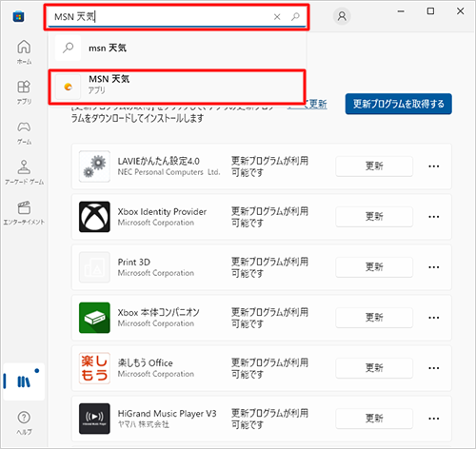476x449 pixels.
Task: Open the ヘルプ sidebar icon
Action: pyautogui.click(x=24, y=422)
